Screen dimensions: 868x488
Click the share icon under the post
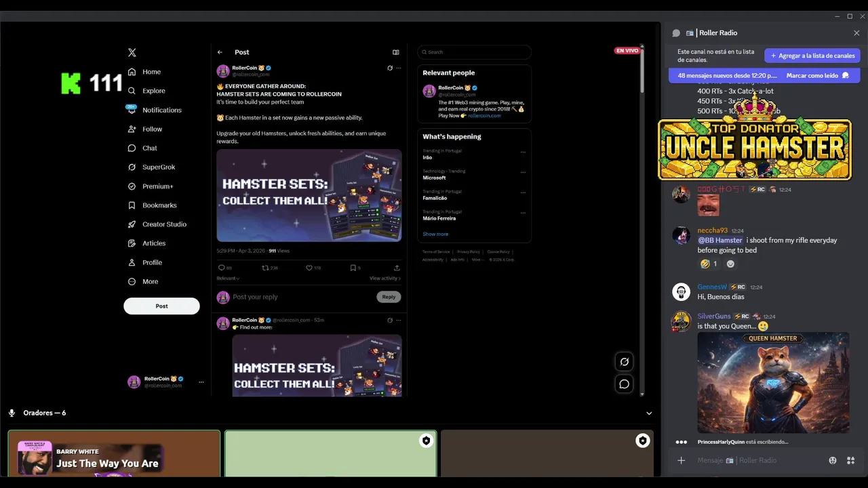(397, 268)
